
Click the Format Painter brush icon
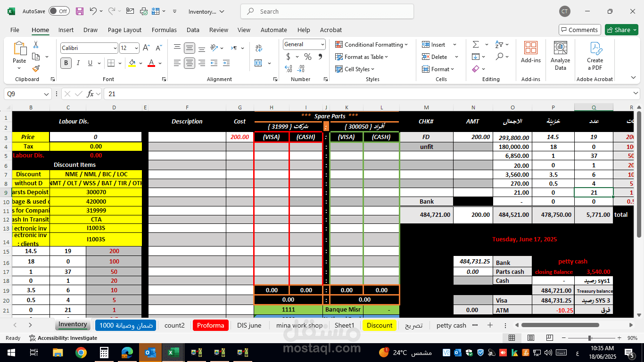(36, 68)
